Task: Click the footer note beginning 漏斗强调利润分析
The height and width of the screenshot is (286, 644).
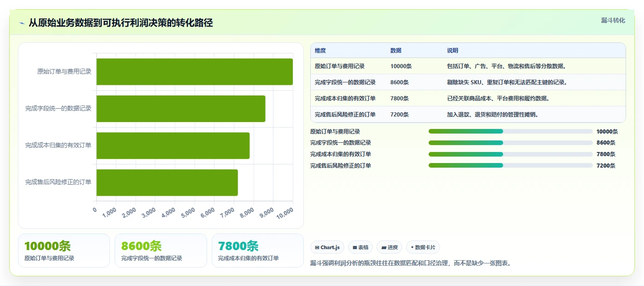Action: tap(411, 263)
